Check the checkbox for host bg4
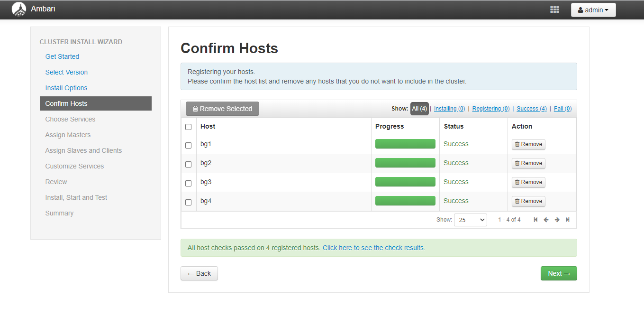Screen dimensions: 644x317 point(188,202)
